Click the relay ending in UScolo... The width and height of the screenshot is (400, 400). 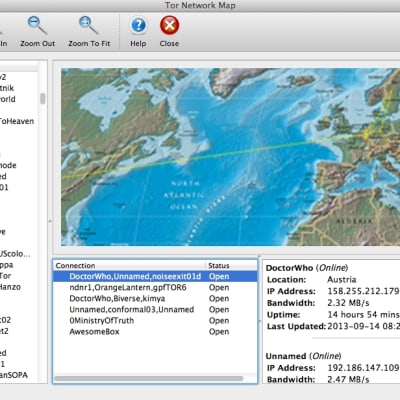click(15, 254)
